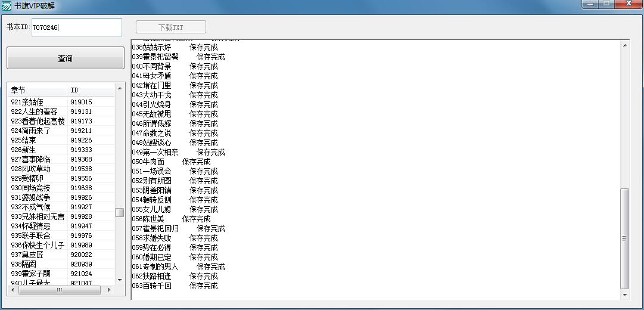Click the log panel's vertical scrollbar thumb
Image resolution: width=644 pixels, height=310 pixels.
coord(625,237)
